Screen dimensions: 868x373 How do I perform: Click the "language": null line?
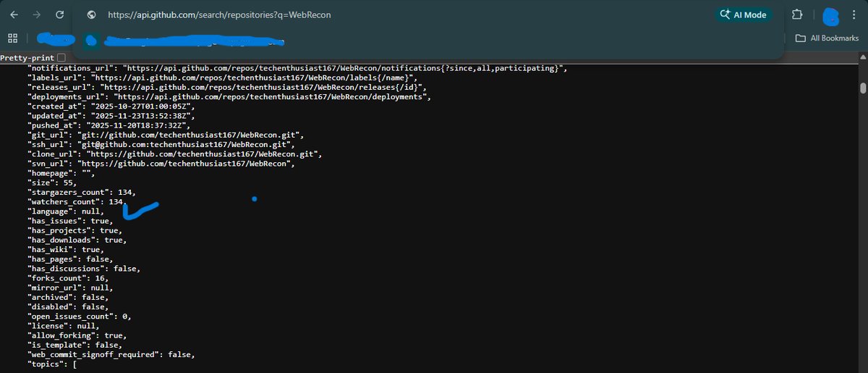pos(65,211)
